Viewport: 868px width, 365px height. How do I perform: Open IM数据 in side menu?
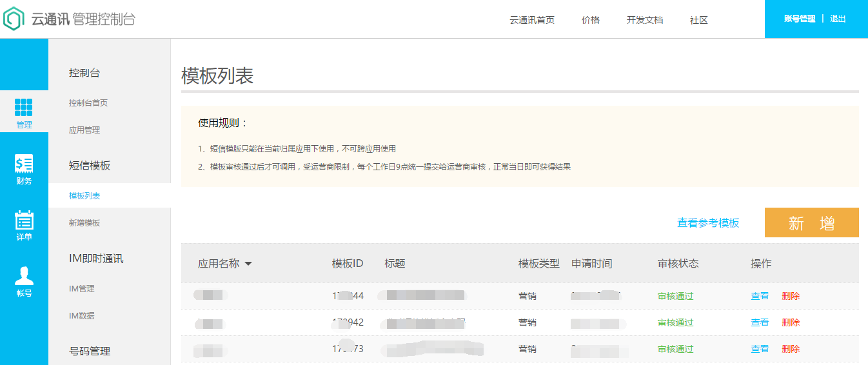click(82, 316)
